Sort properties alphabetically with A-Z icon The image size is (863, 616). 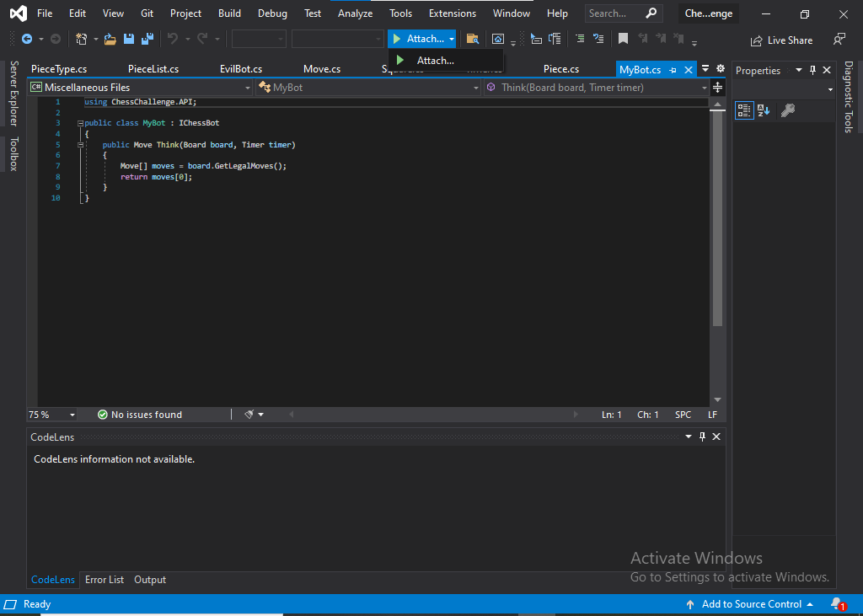point(764,110)
